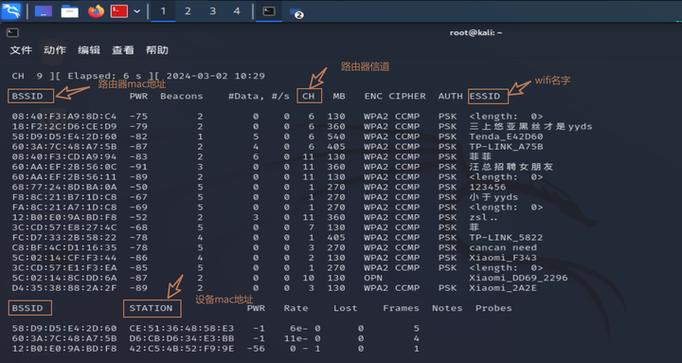Viewport: 682px width, 363px height.
Task: Click the -56 station PWR value
Action: 256,349
